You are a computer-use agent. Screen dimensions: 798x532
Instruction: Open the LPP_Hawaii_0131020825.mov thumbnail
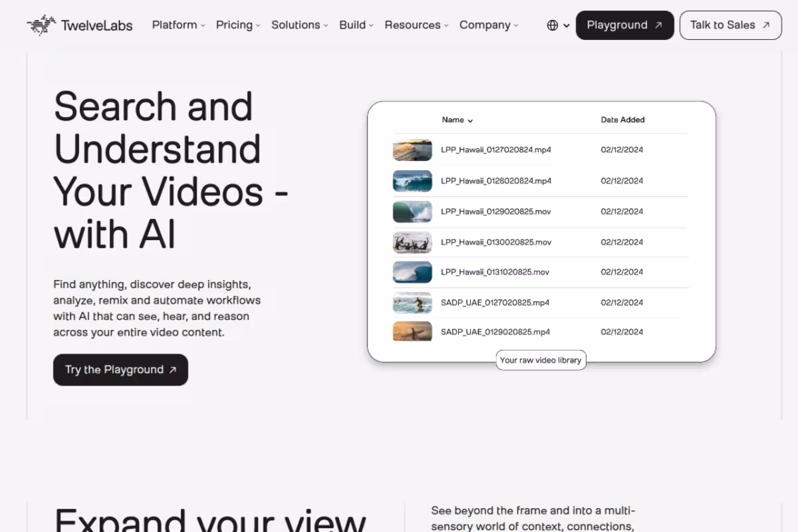(412, 272)
